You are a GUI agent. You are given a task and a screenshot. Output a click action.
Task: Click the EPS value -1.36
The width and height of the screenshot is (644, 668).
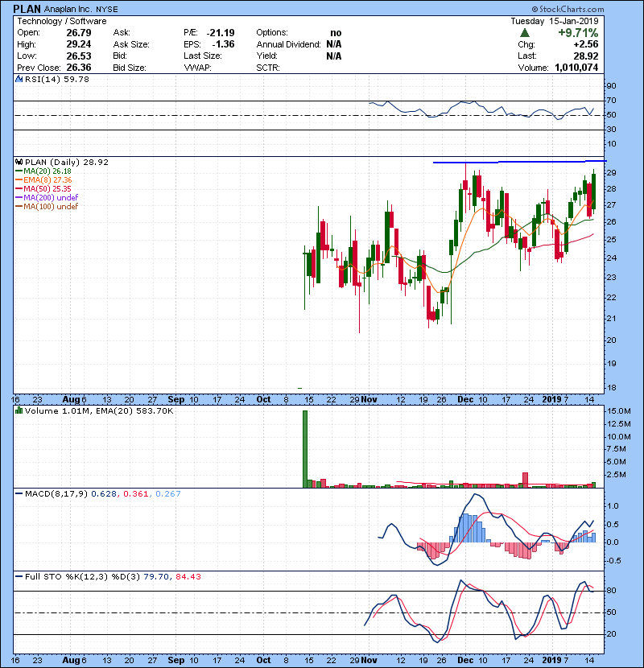click(223, 44)
